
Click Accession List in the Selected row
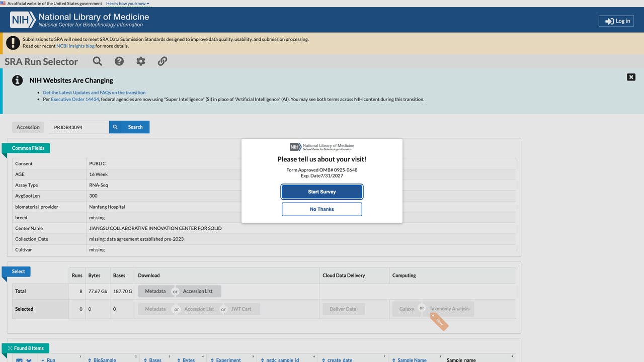click(199, 309)
